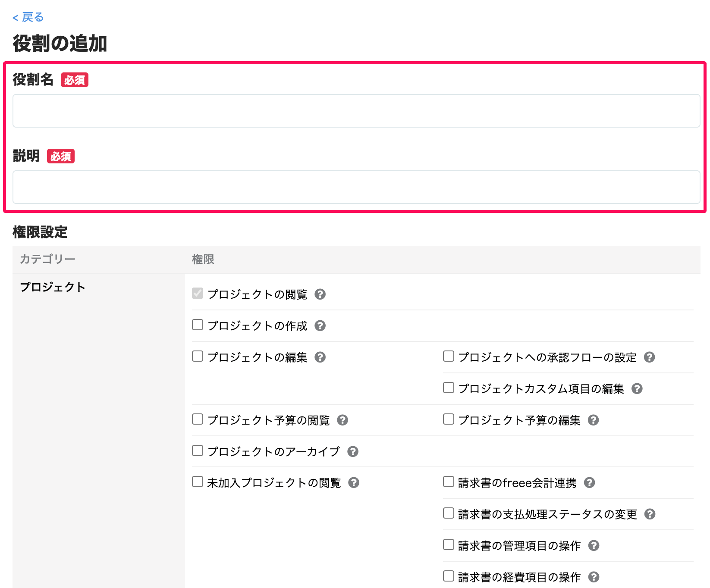Open help icon beside プロジェクトの編集
710x588 pixels.
pyautogui.click(x=320, y=357)
